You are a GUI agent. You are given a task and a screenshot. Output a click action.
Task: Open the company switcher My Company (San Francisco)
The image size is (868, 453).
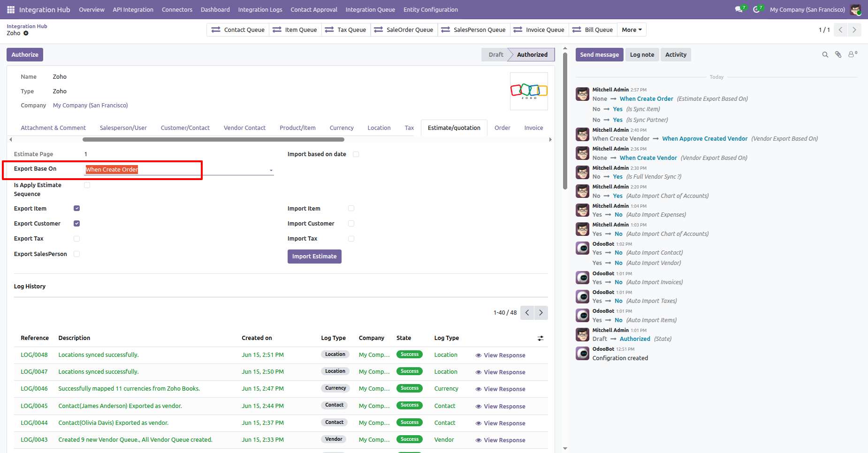(x=807, y=9)
